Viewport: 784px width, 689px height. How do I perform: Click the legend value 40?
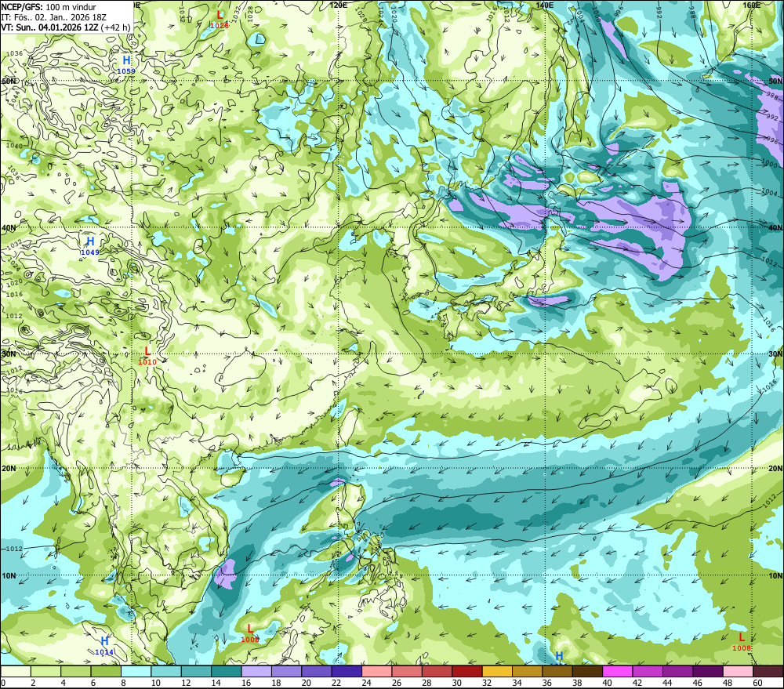click(607, 683)
